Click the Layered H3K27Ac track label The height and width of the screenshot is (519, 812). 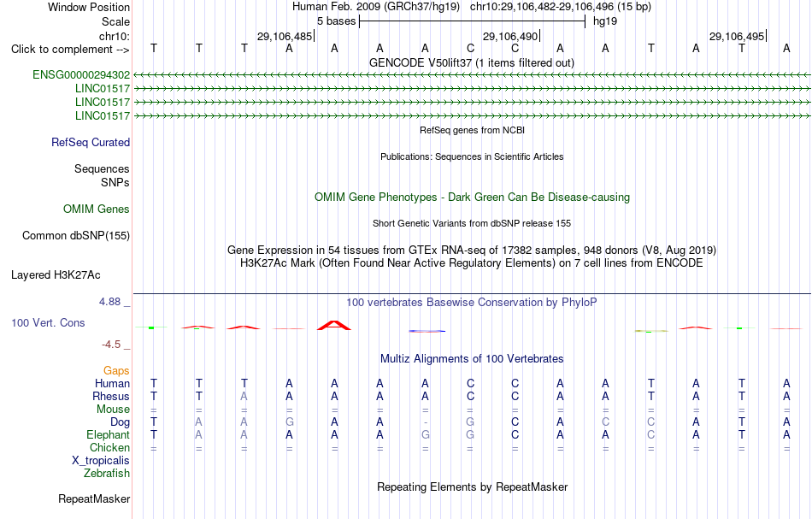click(56, 274)
